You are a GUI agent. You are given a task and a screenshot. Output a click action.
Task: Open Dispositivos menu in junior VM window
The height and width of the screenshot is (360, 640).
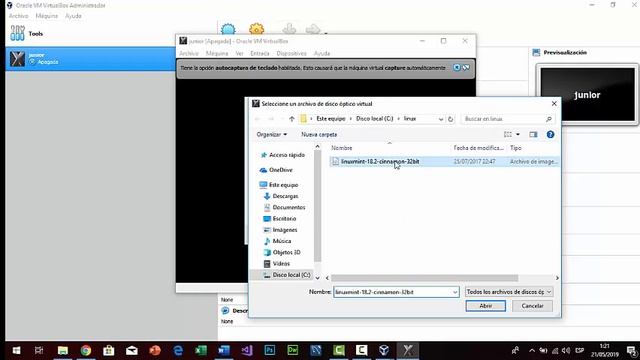coord(291,53)
